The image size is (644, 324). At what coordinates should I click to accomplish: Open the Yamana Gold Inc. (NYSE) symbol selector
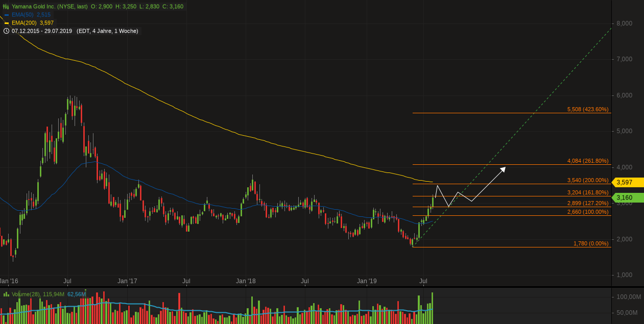tap(49, 6)
